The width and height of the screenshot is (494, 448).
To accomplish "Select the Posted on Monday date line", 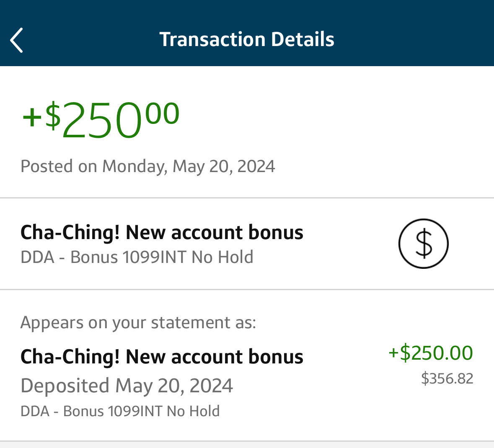I will point(147,166).
